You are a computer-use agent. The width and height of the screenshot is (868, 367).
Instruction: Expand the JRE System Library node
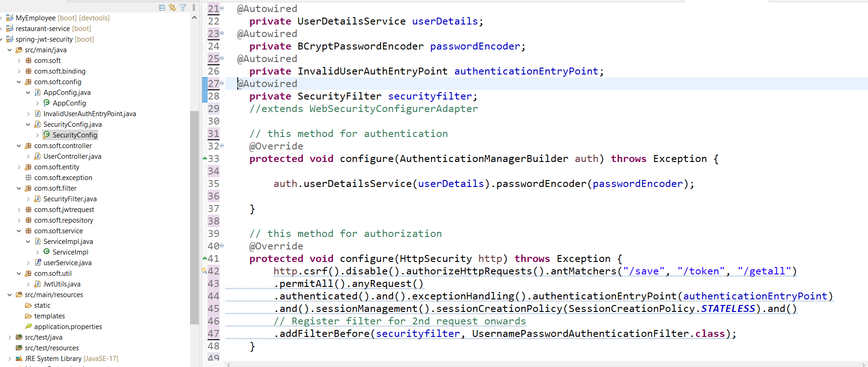coord(10,359)
